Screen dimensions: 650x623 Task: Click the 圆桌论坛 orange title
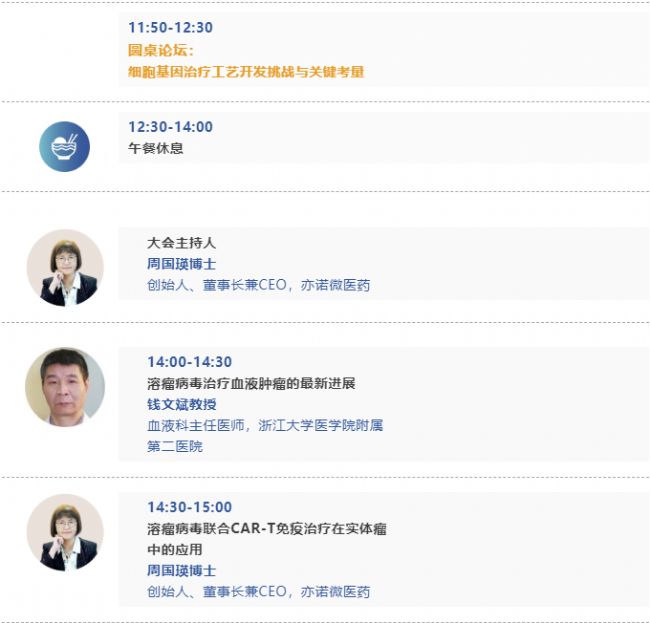point(161,50)
